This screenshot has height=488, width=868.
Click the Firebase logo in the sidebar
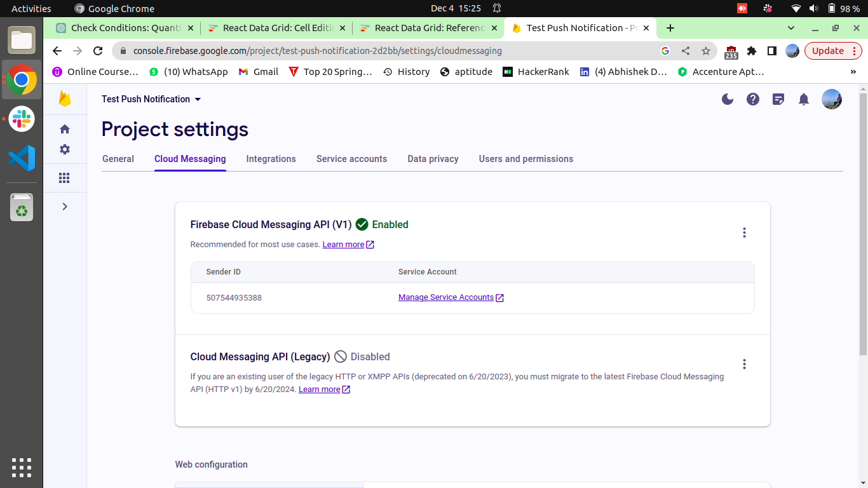click(x=64, y=99)
